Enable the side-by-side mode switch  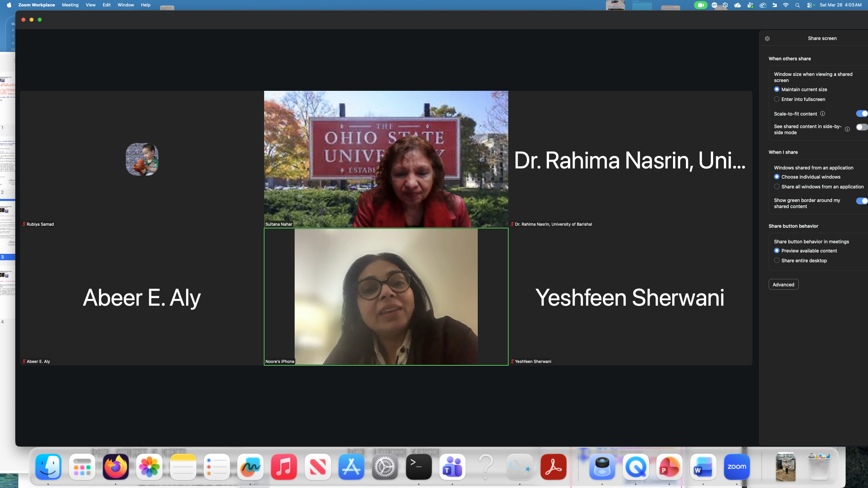861,127
